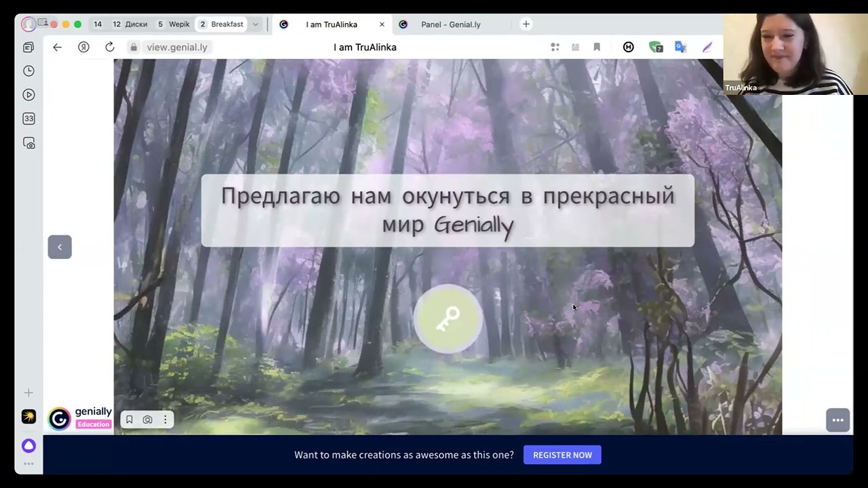
Task: Open the green shield extension with badge 7
Action: click(x=655, y=47)
